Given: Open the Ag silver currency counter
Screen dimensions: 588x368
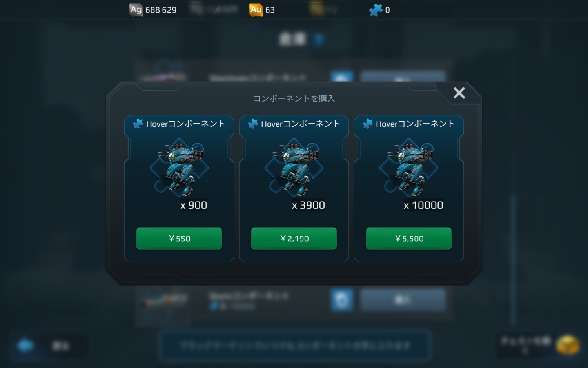Looking at the screenshot, I should point(153,10).
